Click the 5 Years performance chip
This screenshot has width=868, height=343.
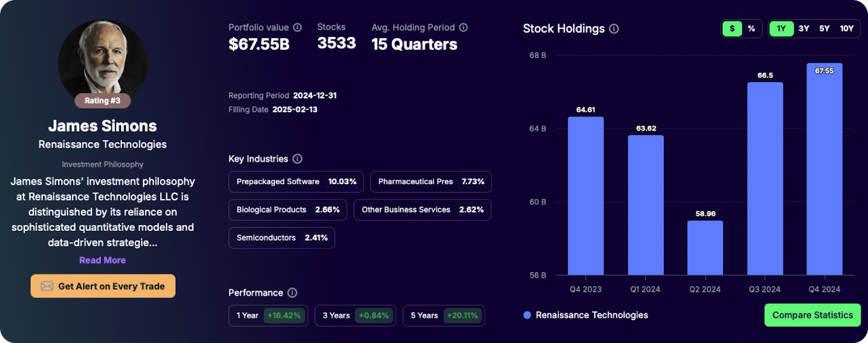[444, 315]
